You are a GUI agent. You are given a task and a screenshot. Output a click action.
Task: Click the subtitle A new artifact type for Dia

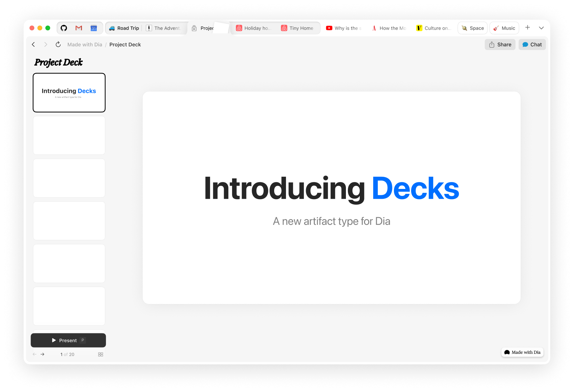tap(331, 221)
